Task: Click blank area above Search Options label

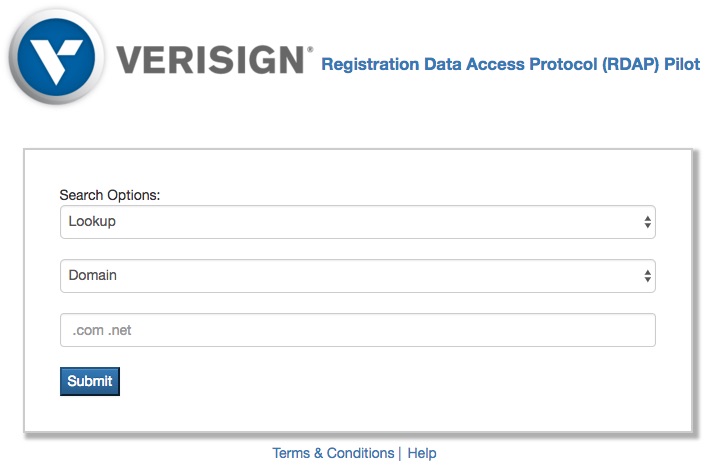Action: 357,168
